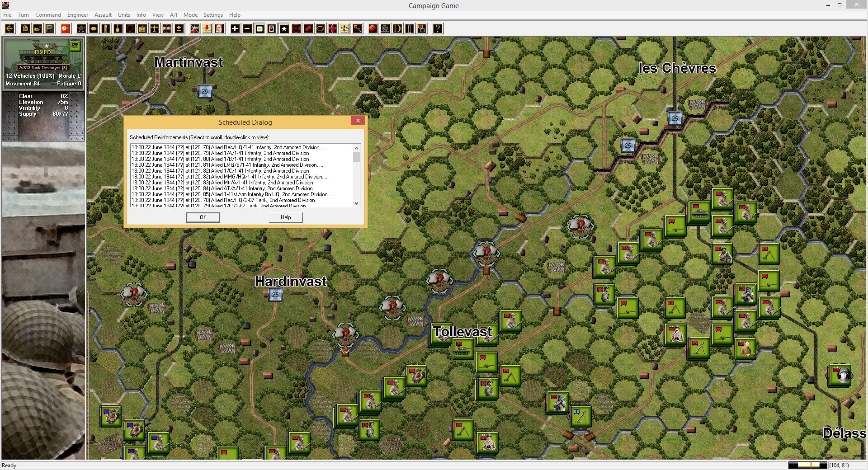Open the Mode menu
This screenshot has width=868, height=470.
click(190, 15)
